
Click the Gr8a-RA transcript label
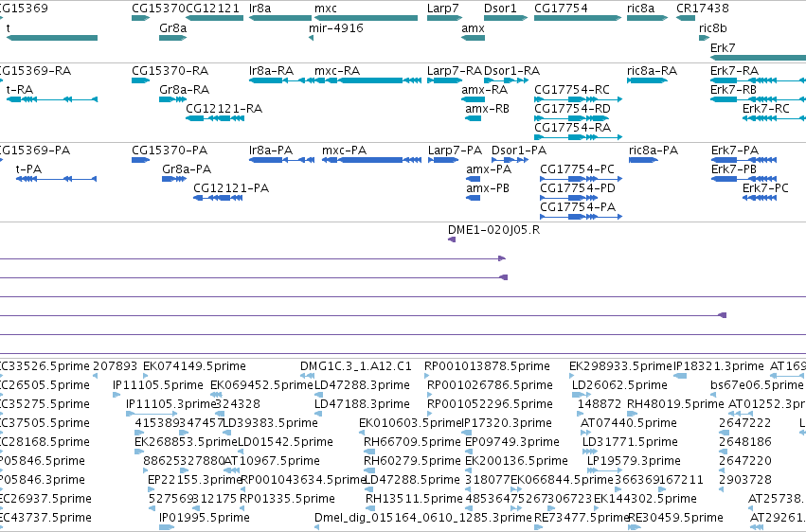pos(184,90)
